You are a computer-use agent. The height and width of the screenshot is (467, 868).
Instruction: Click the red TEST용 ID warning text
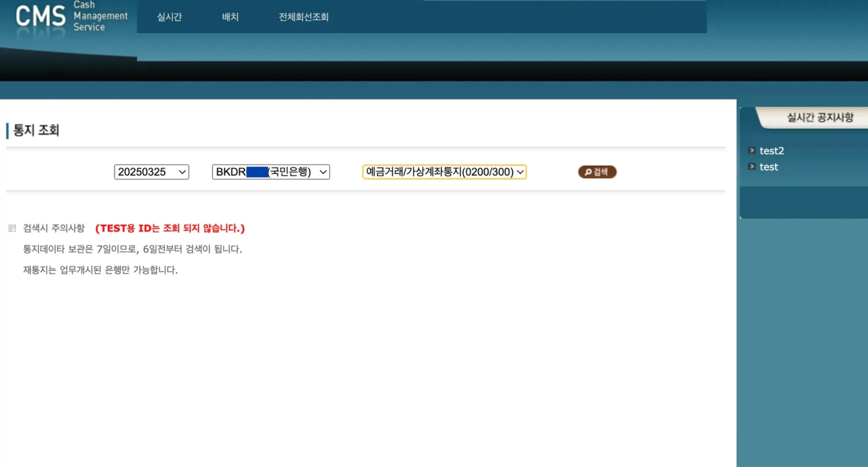[x=170, y=228]
